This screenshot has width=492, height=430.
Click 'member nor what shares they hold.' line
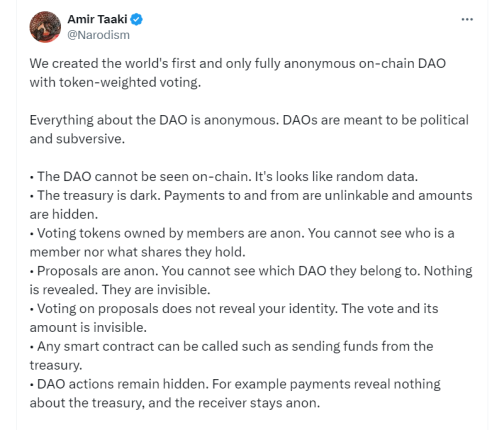point(137,252)
